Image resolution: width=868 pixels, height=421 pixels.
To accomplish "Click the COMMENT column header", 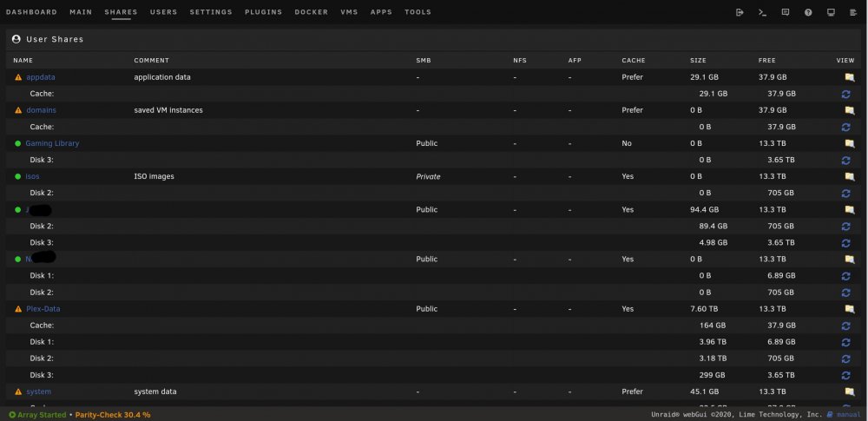I will click(x=151, y=61).
